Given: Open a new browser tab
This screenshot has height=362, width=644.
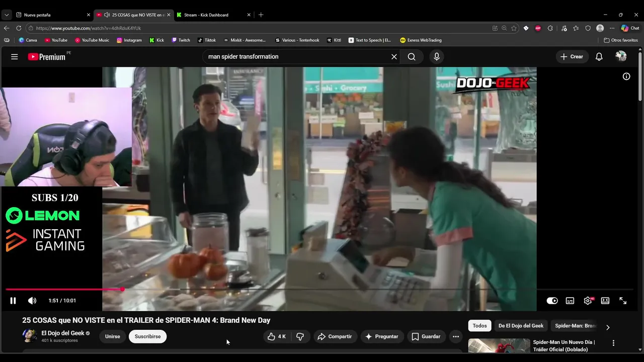Looking at the screenshot, I should [x=261, y=15].
